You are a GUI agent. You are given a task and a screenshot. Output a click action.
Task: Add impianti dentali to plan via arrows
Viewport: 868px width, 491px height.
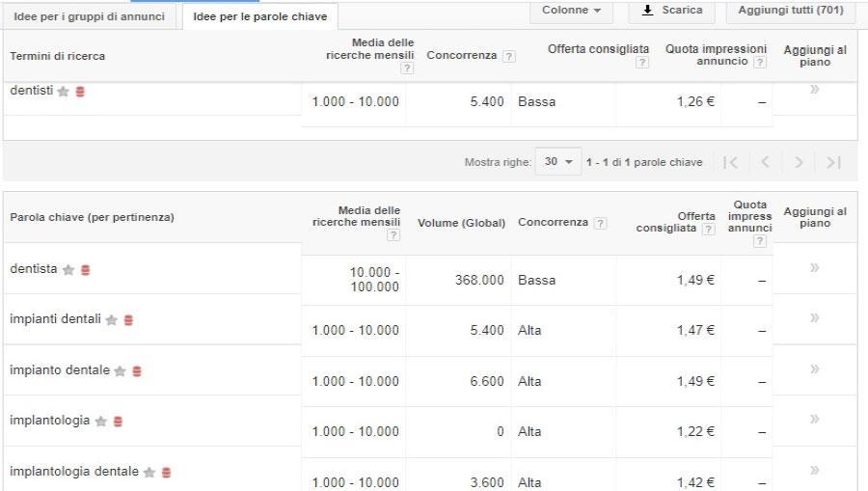pyautogui.click(x=814, y=317)
